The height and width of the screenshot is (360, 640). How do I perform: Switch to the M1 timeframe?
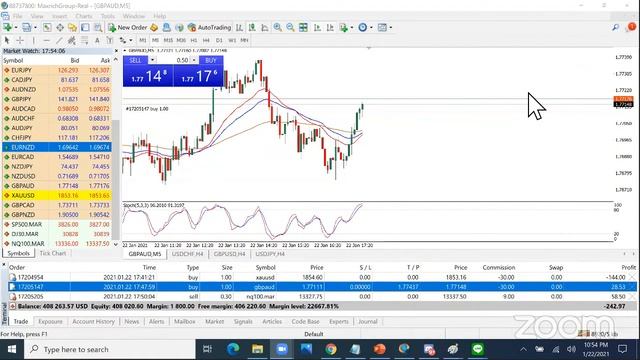142,40
